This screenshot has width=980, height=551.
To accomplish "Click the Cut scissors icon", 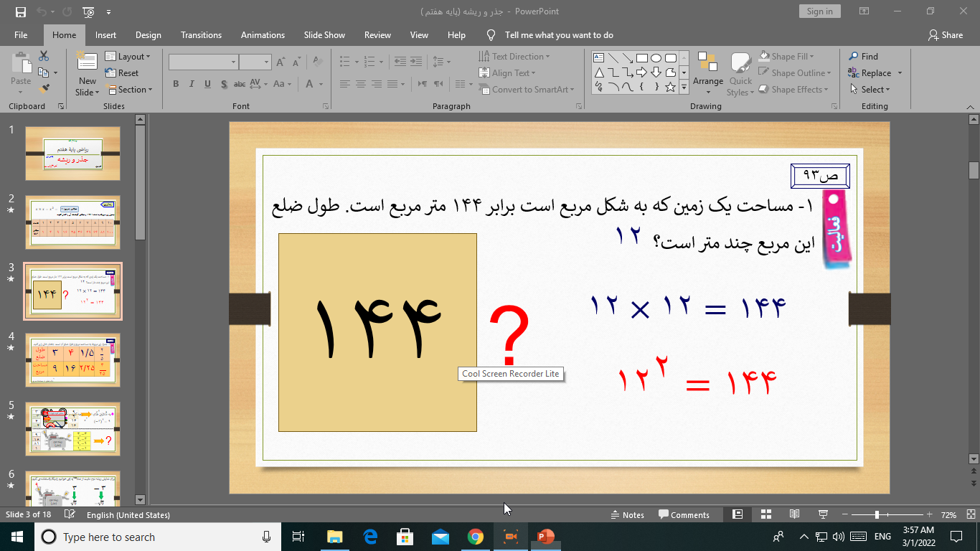I will point(44,56).
